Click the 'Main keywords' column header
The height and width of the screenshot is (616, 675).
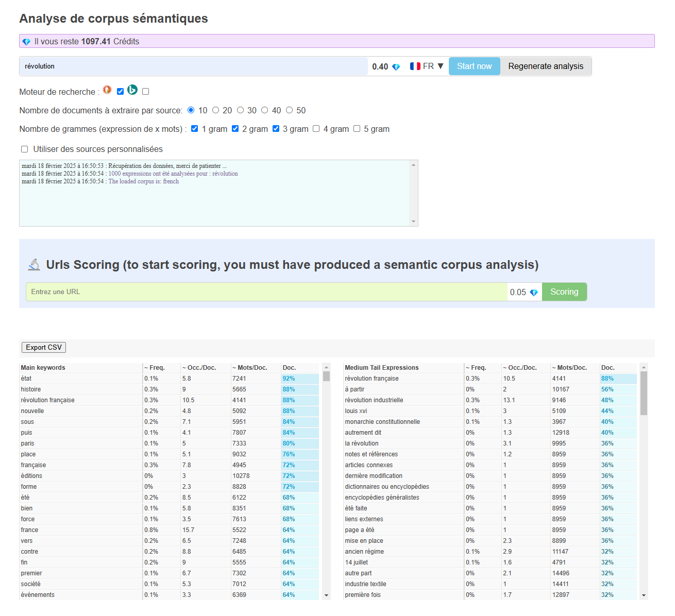point(43,368)
